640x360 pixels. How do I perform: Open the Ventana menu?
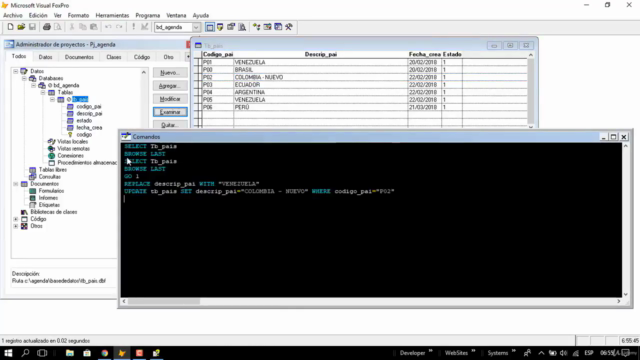tap(176, 16)
